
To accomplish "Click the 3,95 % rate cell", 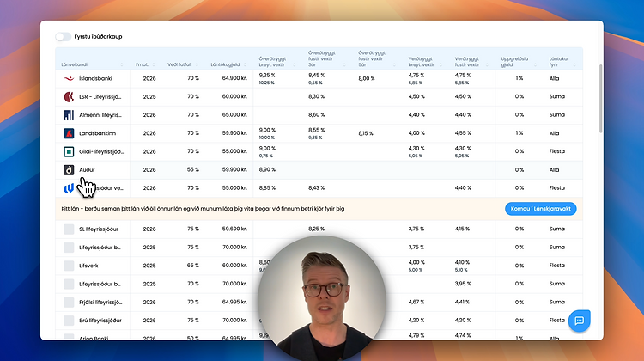I will [x=463, y=284].
